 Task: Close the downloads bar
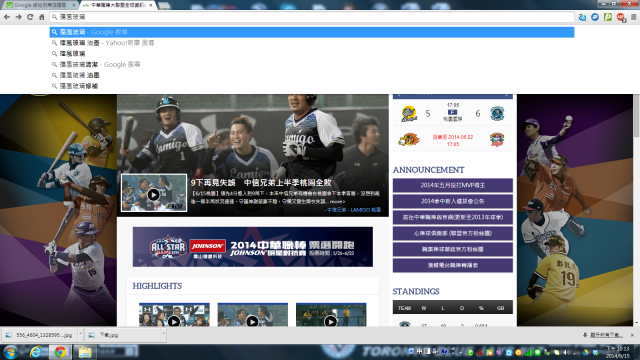(x=632, y=335)
